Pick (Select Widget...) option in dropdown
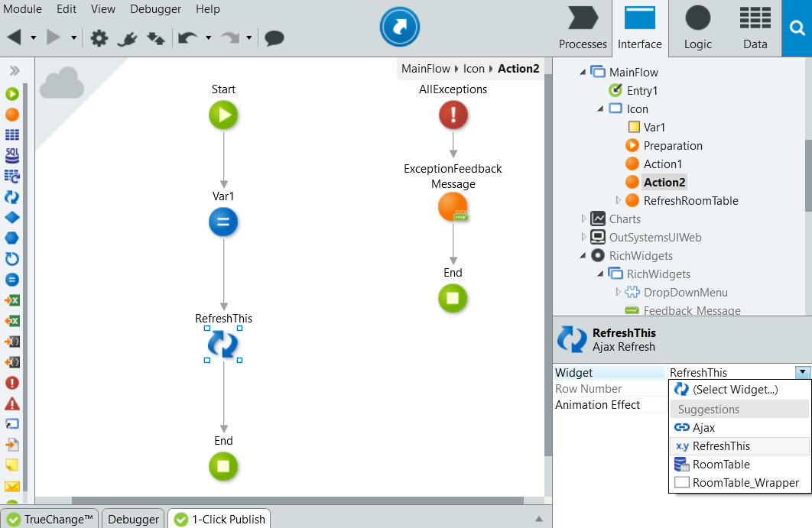 735,390
